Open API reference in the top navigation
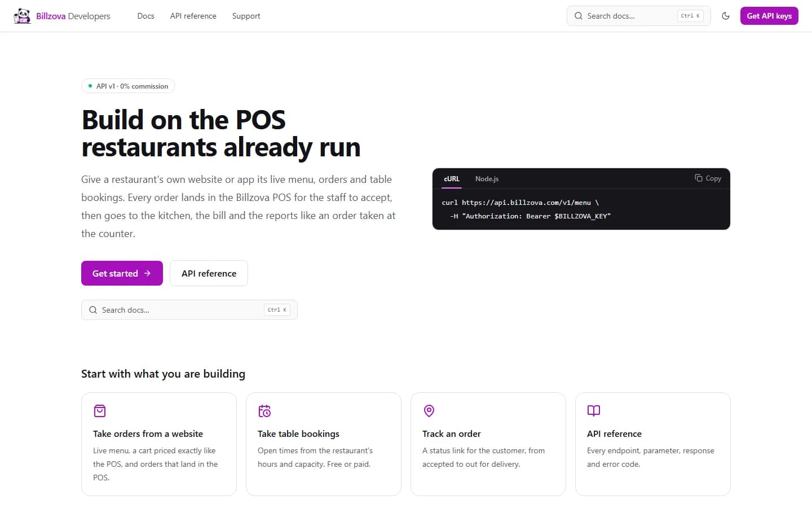The image size is (812, 508). coord(193,16)
